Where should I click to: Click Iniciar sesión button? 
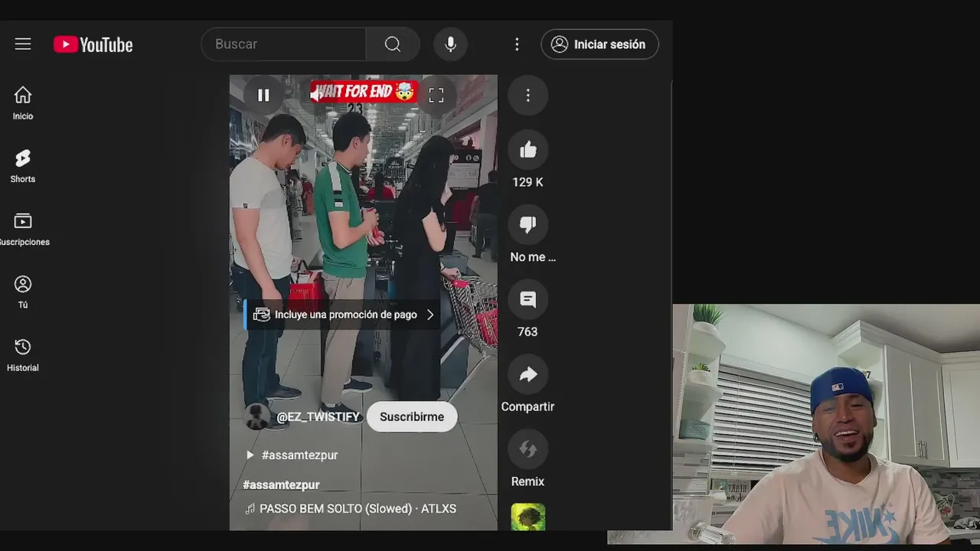click(x=599, y=44)
